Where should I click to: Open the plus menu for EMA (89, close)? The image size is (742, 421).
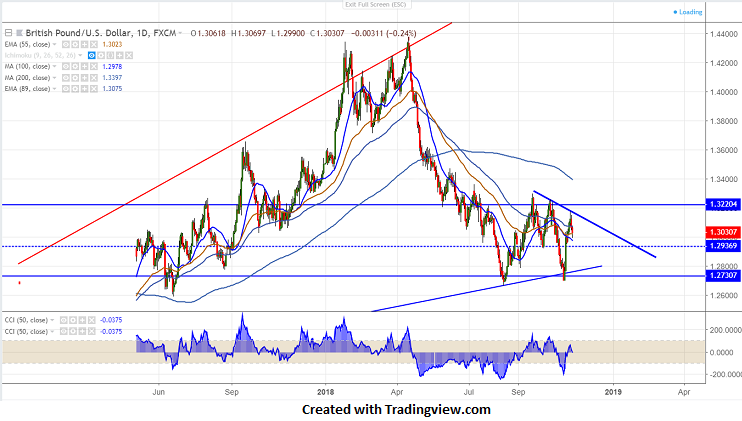[x=84, y=88]
